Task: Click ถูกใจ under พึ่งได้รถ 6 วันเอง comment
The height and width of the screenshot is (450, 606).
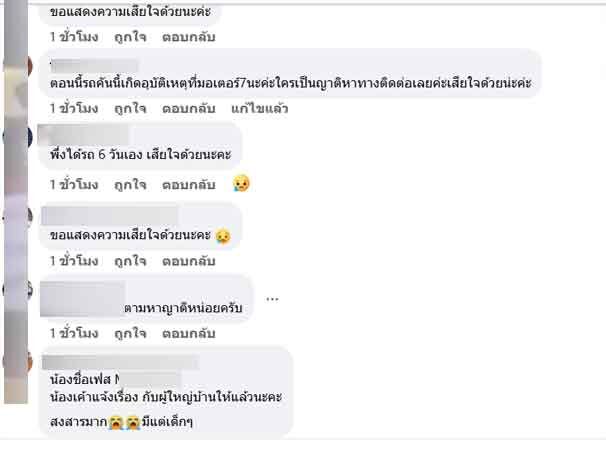Action: 130,184
